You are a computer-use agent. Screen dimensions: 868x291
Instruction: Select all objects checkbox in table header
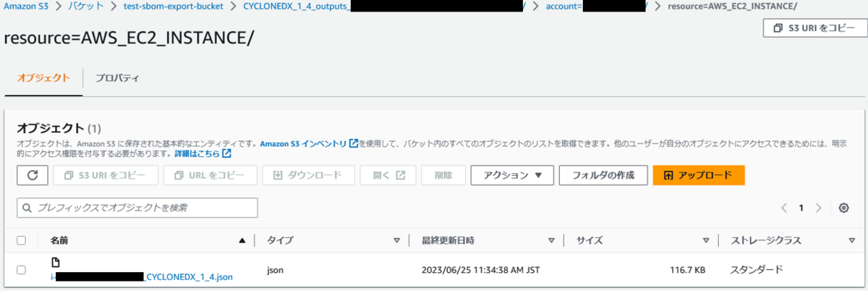point(21,240)
